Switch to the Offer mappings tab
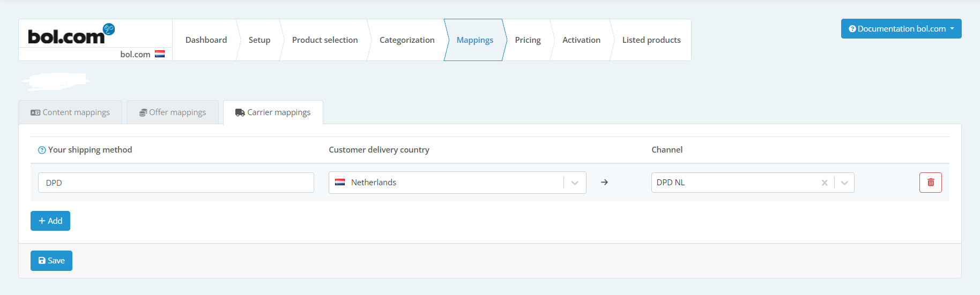Screen dimensions: 980x295 (173, 112)
